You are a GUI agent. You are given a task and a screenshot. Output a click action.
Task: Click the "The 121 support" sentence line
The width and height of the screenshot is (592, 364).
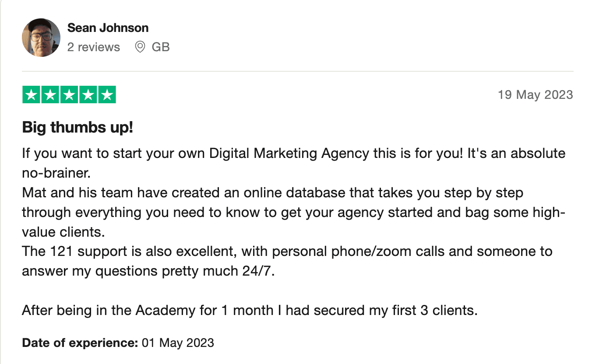(287, 252)
